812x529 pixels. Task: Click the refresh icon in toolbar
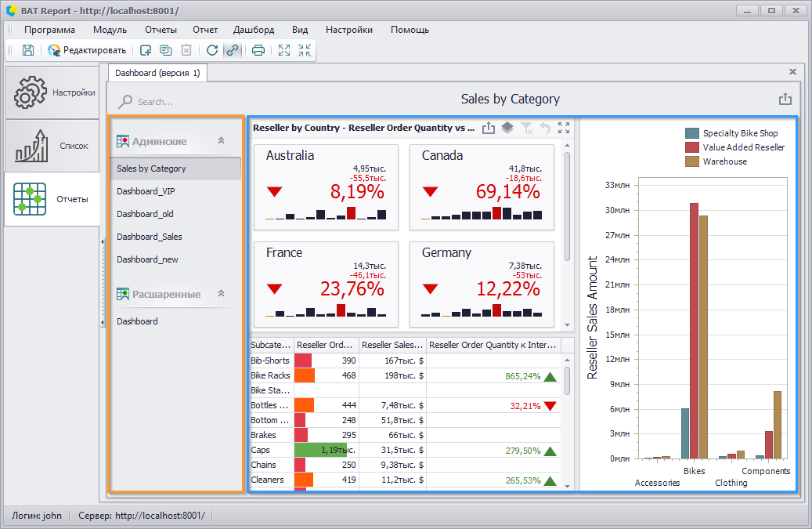click(x=211, y=49)
